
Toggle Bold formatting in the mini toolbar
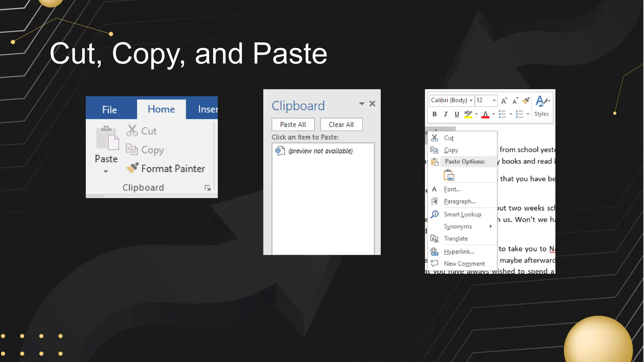434,114
